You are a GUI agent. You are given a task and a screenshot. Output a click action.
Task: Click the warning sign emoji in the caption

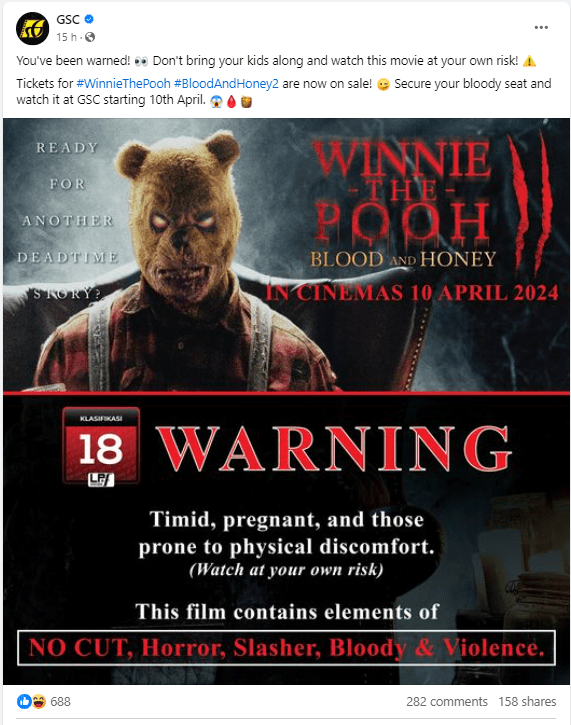[x=529, y=61]
